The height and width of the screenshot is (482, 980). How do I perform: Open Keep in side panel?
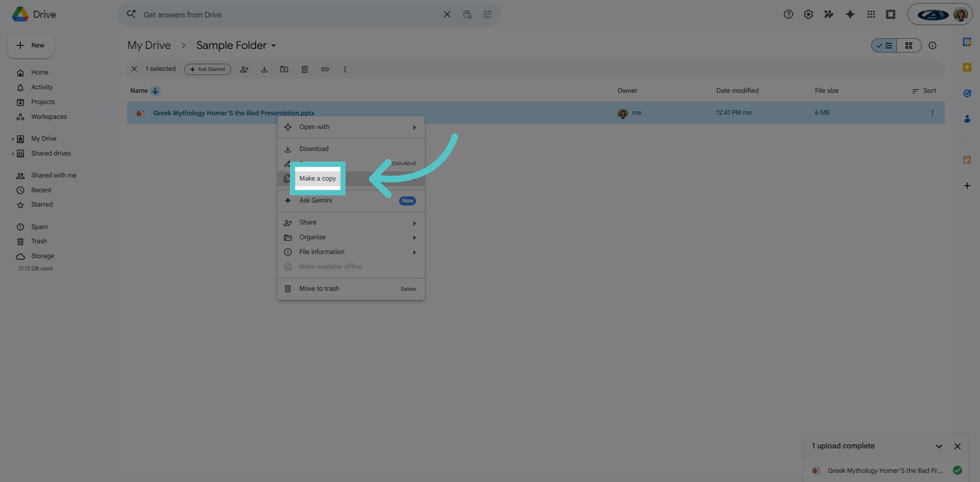(x=967, y=67)
